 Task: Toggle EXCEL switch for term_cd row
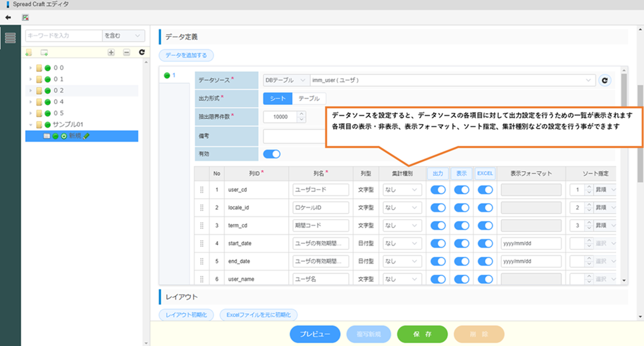pos(485,225)
